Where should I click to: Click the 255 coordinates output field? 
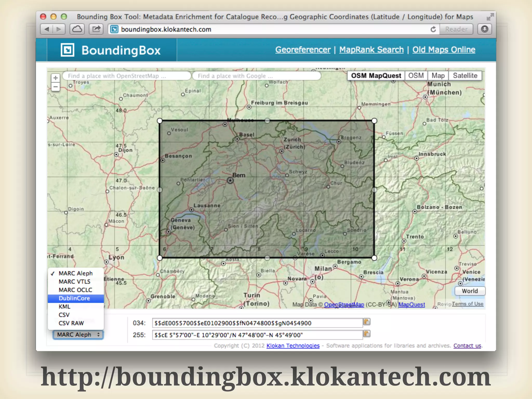click(257, 335)
